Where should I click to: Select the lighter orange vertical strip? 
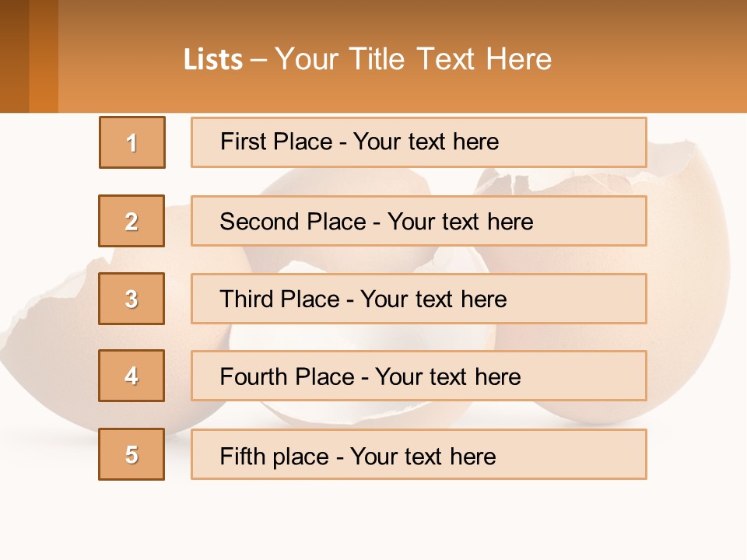pyautogui.click(x=44, y=56)
